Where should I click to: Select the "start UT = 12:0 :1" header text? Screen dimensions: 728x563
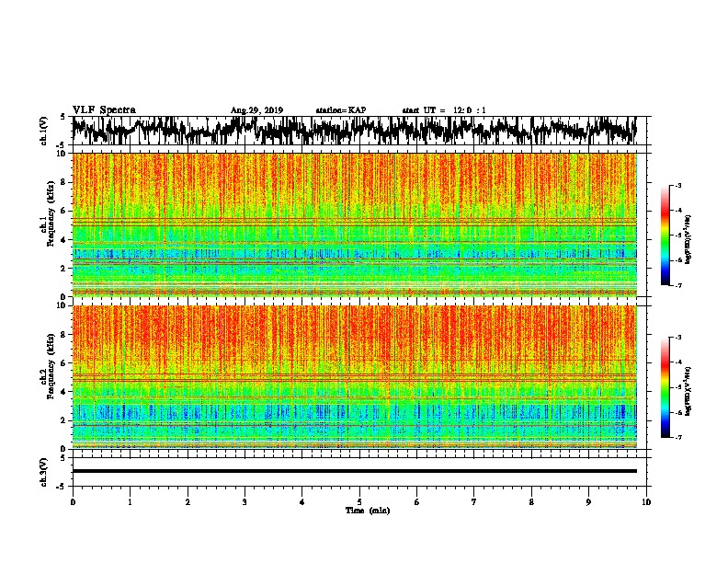[x=444, y=110]
